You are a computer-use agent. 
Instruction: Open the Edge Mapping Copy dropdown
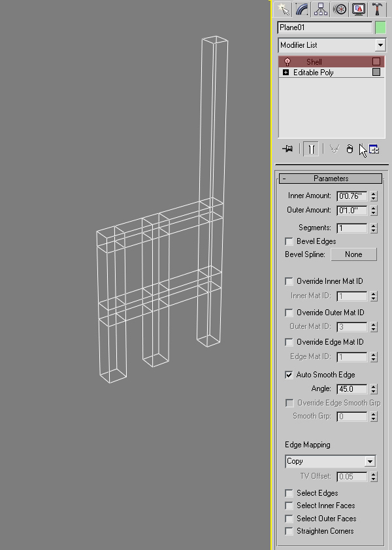coord(331,461)
